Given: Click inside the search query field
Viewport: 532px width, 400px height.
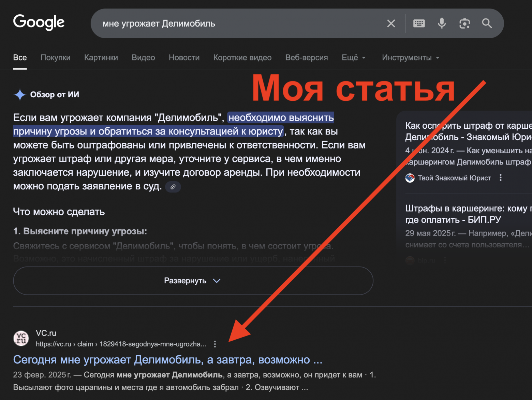Looking at the screenshot, I should click(205, 23).
